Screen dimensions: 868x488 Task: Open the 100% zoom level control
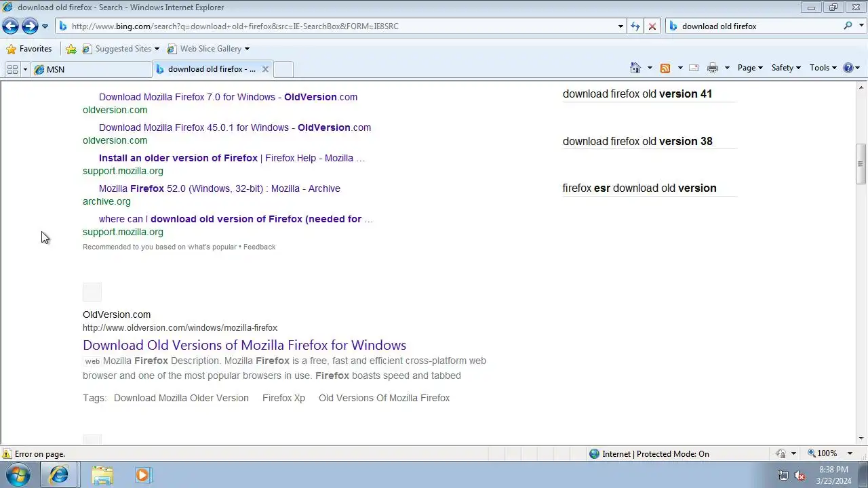pyautogui.click(x=822, y=453)
